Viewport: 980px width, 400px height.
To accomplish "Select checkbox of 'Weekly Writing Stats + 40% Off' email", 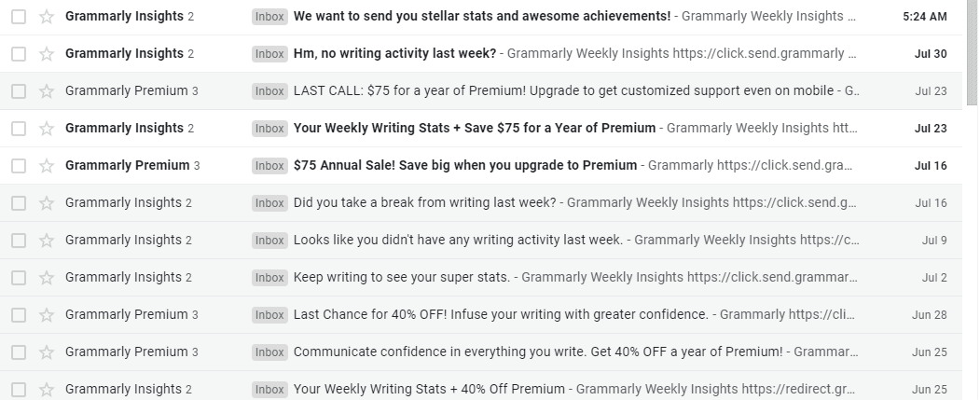I will [x=19, y=390].
